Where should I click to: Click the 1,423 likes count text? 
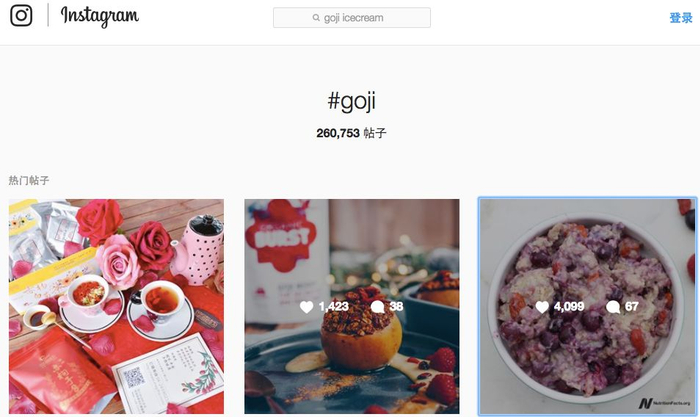click(x=333, y=306)
